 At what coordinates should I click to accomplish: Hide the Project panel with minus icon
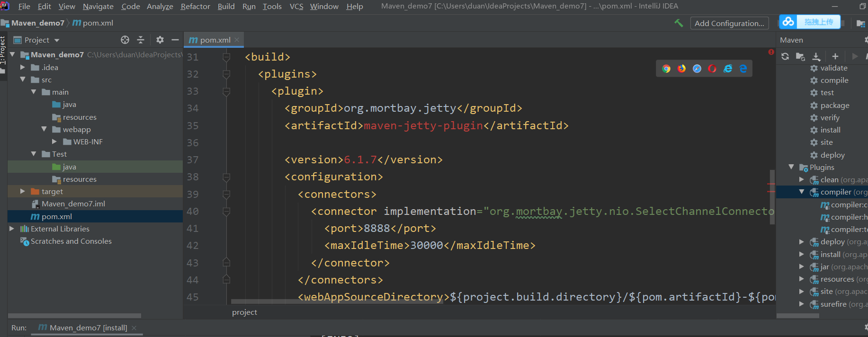(175, 40)
